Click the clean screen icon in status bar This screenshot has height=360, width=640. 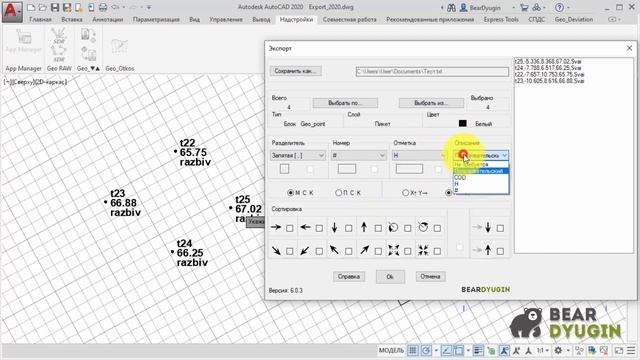pyautogui.click(x=619, y=350)
